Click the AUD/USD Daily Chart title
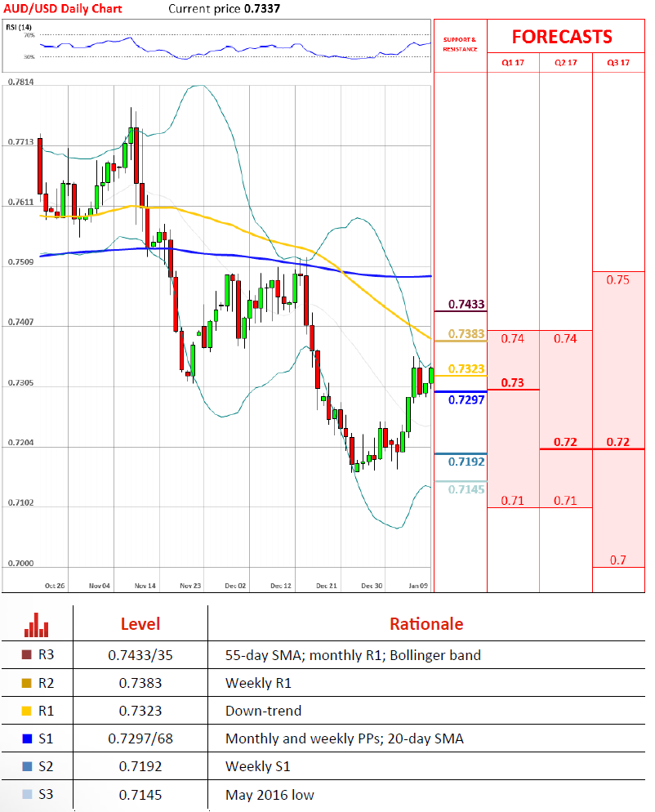The image size is (655, 812). (63, 9)
